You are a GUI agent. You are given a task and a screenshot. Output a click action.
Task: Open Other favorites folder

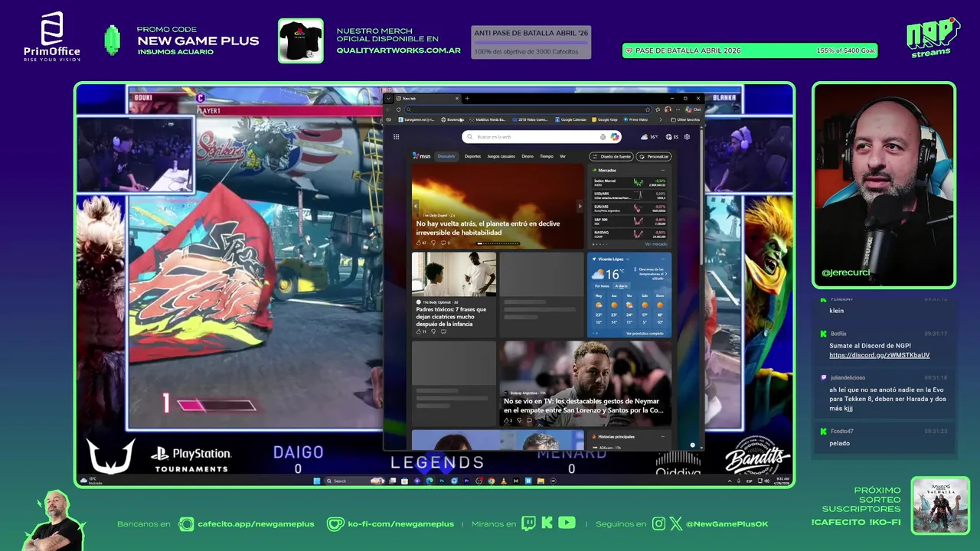685,119
